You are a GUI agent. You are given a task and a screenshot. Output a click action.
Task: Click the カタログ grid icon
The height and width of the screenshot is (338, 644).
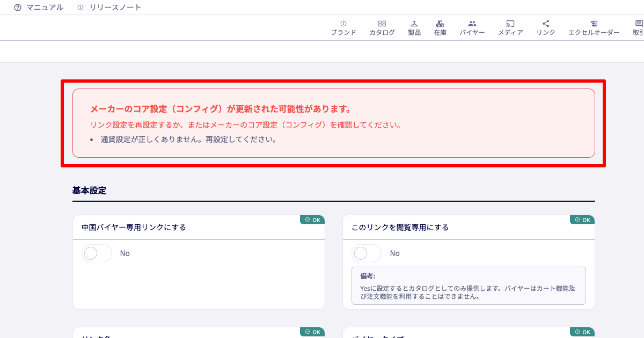[382, 24]
